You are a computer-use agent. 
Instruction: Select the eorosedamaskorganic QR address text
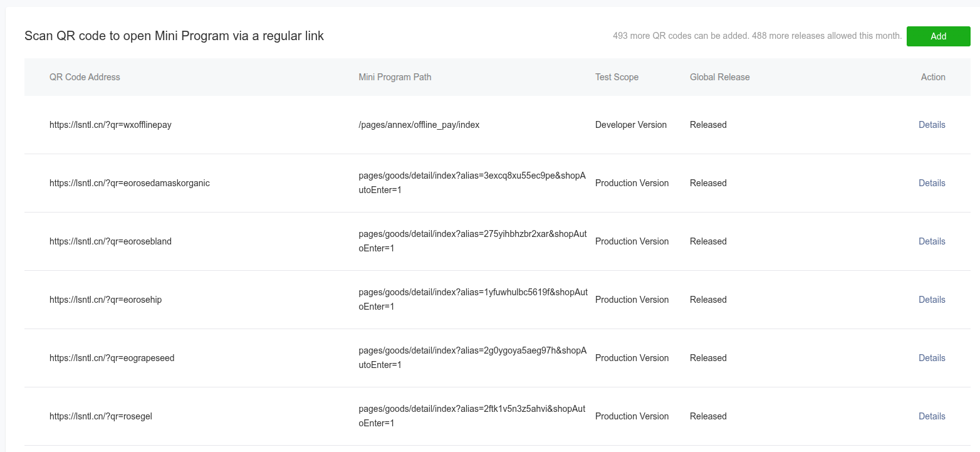(130, 183)
